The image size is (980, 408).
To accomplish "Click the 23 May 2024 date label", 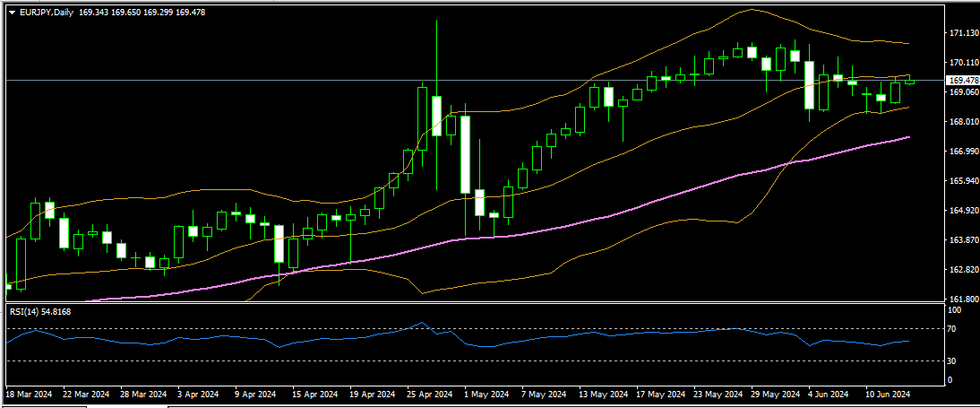I will click(718, 395).
